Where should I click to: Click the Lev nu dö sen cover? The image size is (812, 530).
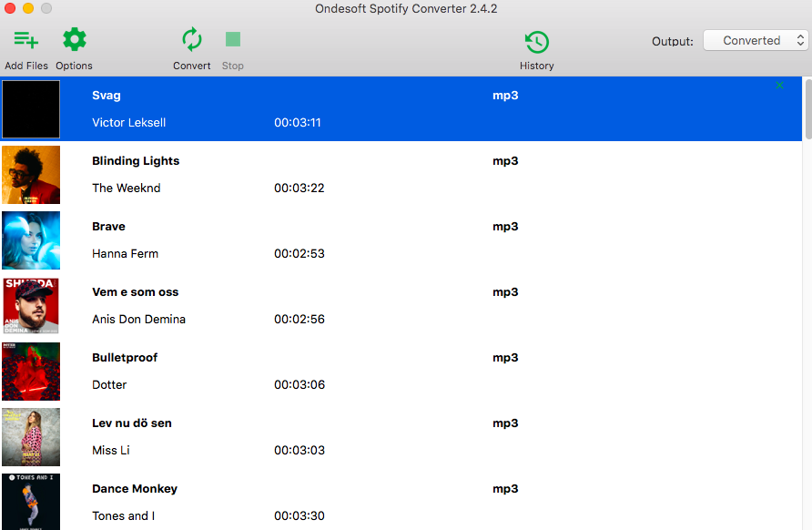coord(31,437)
